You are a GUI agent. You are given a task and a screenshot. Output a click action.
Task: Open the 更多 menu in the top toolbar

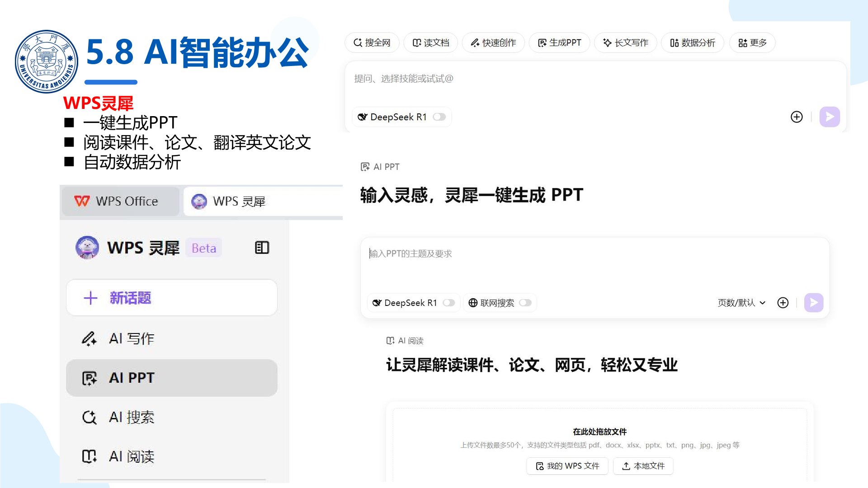click(x=752, y=42)
